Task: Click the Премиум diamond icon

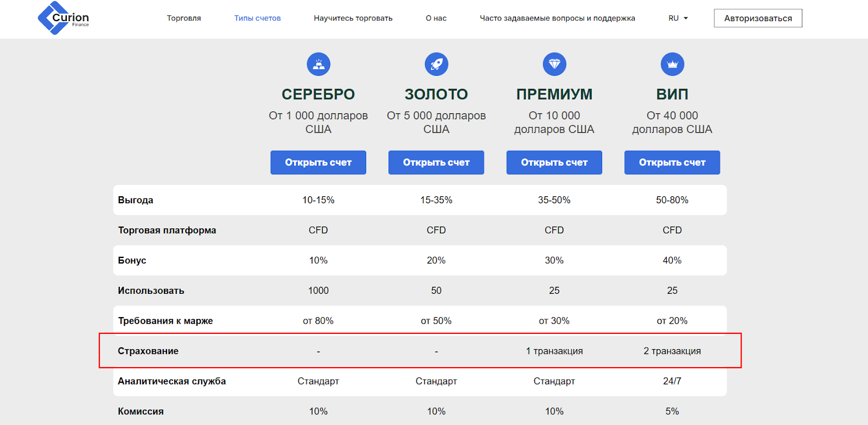Action: [x=554, y=65]
